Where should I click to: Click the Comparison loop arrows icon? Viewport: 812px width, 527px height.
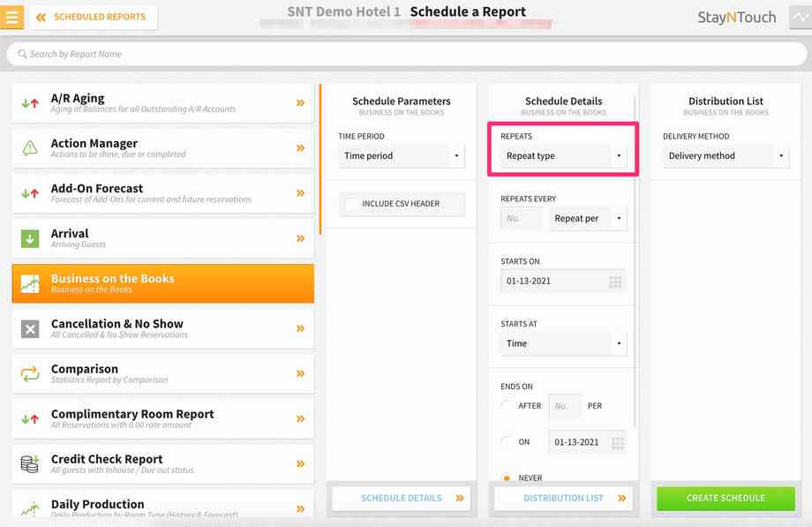pyautogui.click(x=30, y=373)
